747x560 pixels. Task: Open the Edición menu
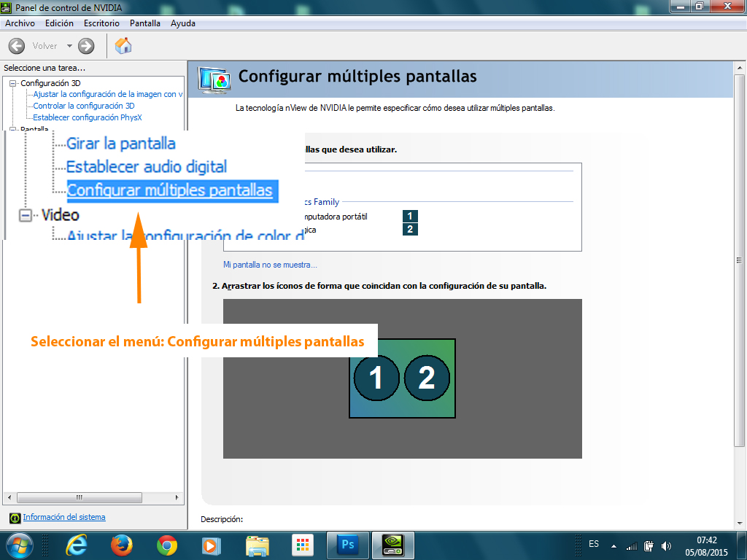(x=59, y=23)
